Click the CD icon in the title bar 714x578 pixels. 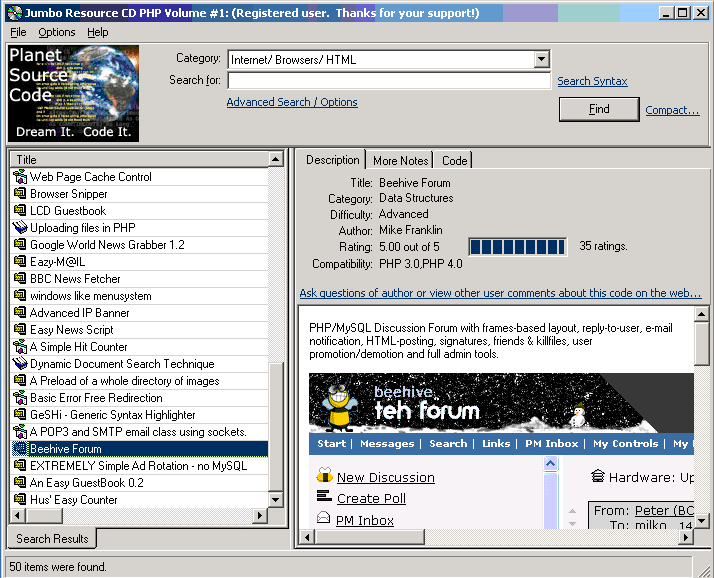(x=15, y=13)
